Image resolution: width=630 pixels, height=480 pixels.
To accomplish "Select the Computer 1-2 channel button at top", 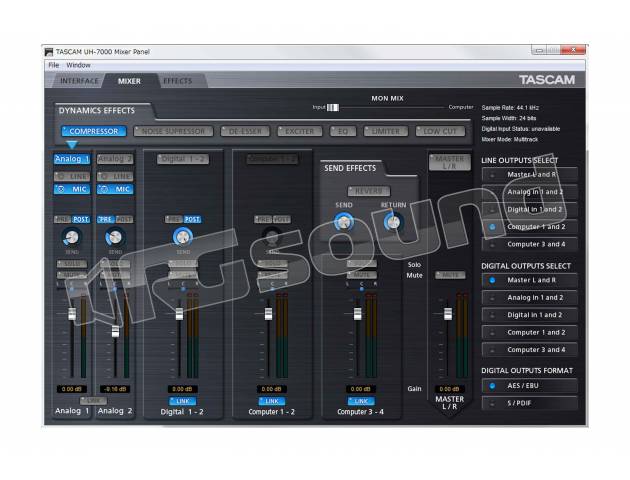I will click(272, 159).
